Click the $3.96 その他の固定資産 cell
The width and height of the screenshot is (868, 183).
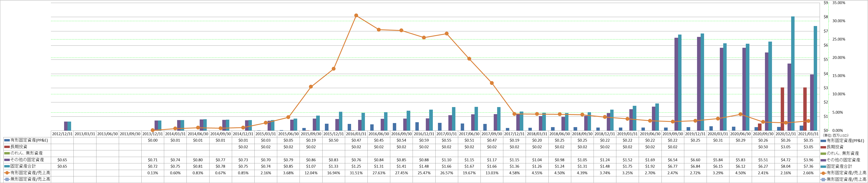point(808,160)
